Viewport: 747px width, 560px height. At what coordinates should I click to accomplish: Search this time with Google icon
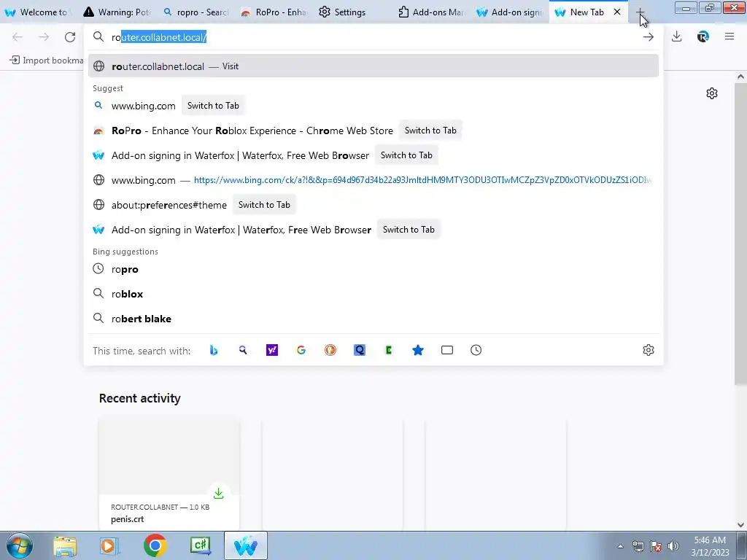(x=301, y=351)
